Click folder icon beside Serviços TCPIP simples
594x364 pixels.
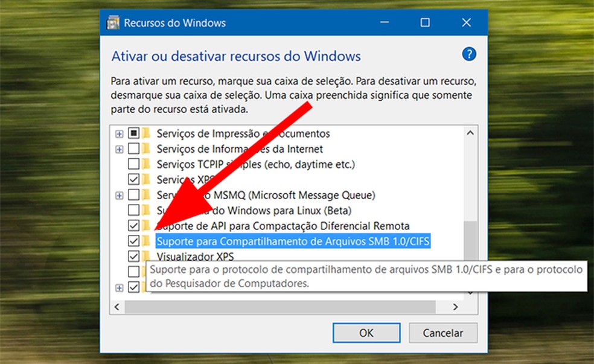coord(146,164)
